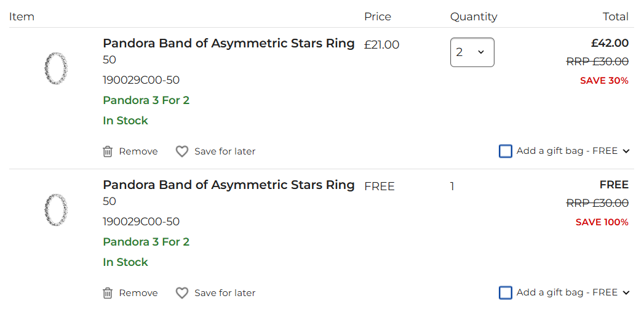
Task: Click 'Remove' text for the £21.00 ring
Action: click(x=138, y=151)
